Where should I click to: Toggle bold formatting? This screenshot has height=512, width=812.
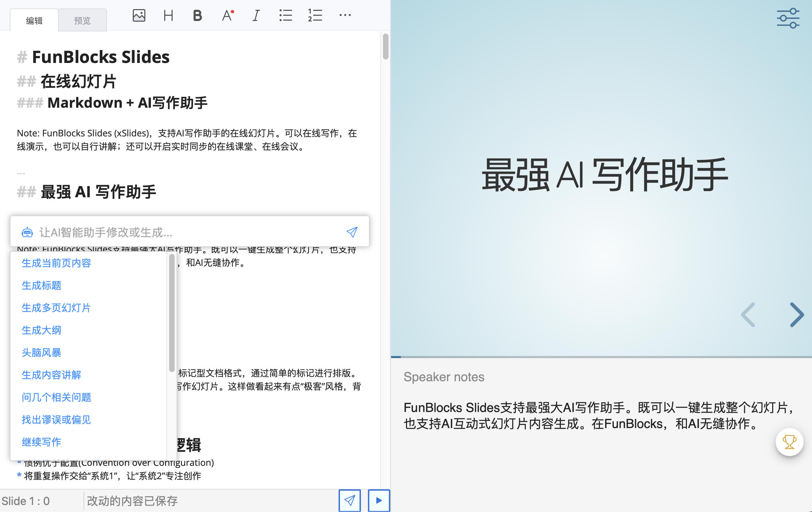197,15
